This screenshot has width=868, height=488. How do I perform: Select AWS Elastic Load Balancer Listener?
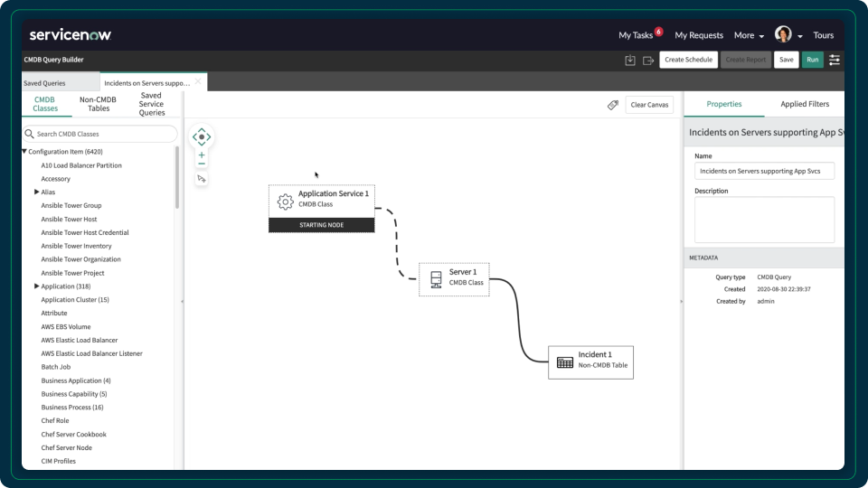91,353
